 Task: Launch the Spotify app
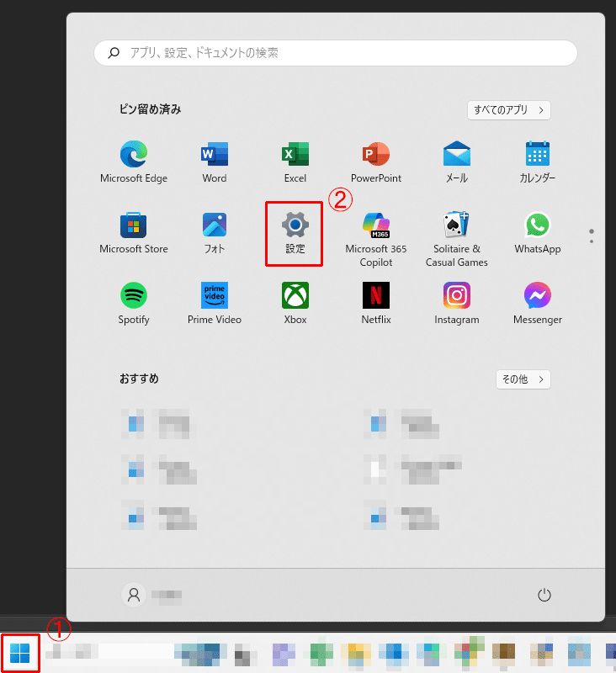[x=134, y=304]
